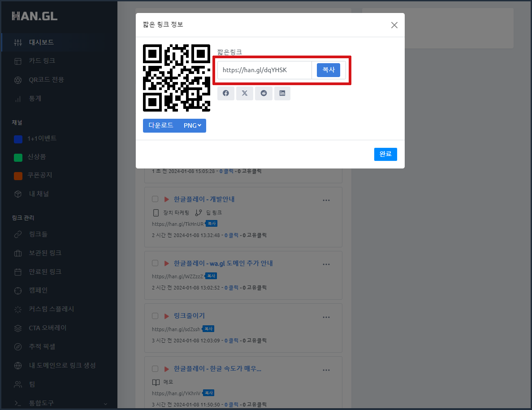Click the 만료된 링크 calendar icon
The height and width of the screenshot is (410, 532).
click(x=18, y=272)
